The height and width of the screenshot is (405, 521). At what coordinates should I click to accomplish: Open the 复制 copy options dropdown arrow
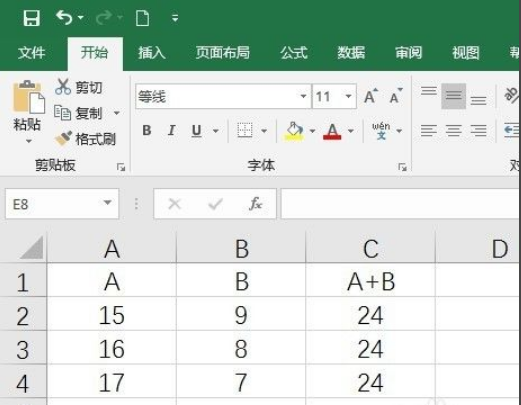click(117, 113)
